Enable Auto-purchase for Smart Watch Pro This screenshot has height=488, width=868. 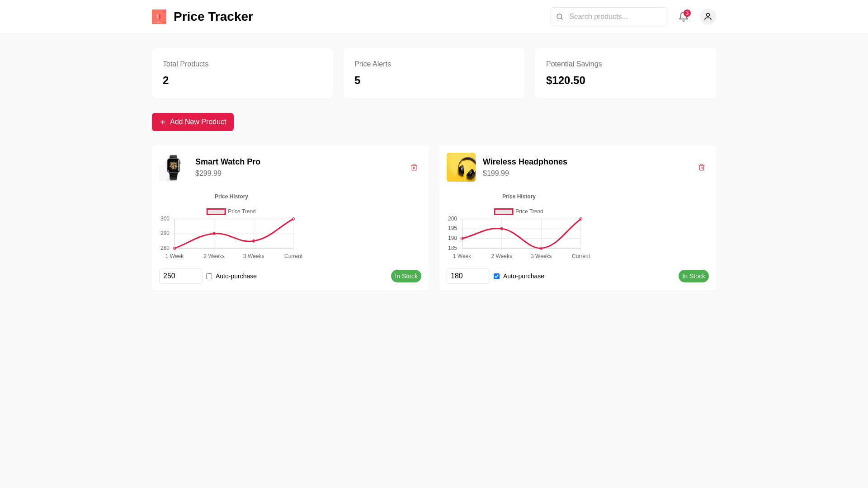209,276
